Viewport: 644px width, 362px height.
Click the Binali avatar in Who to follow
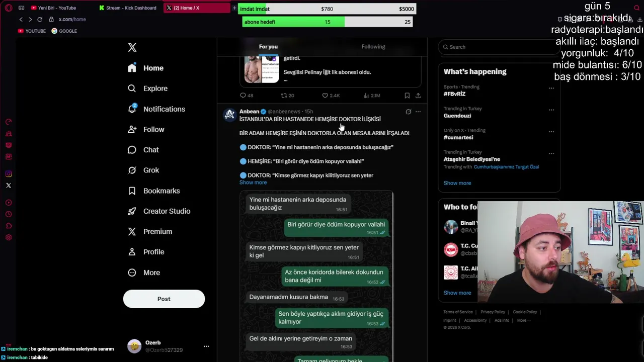click(x=451, y=227)
